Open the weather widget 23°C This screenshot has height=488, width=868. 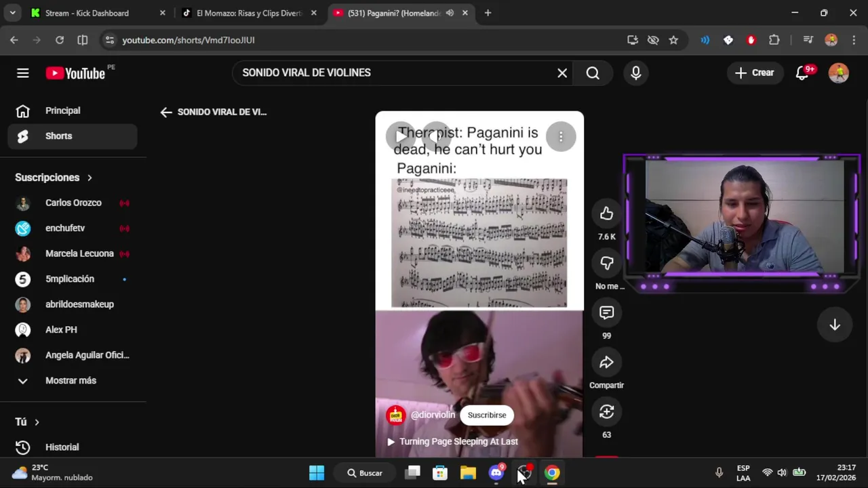[53, 473]
